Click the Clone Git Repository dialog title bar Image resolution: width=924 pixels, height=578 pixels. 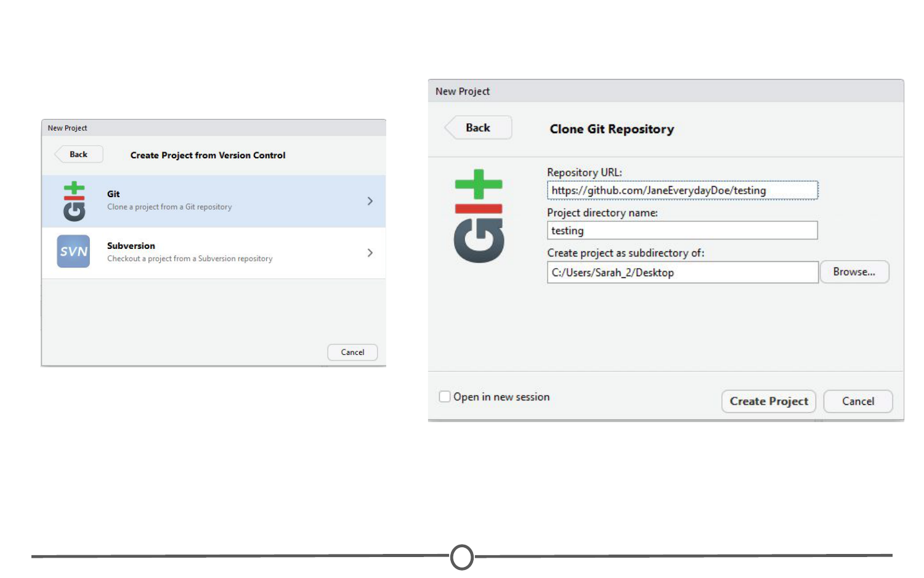665,91
